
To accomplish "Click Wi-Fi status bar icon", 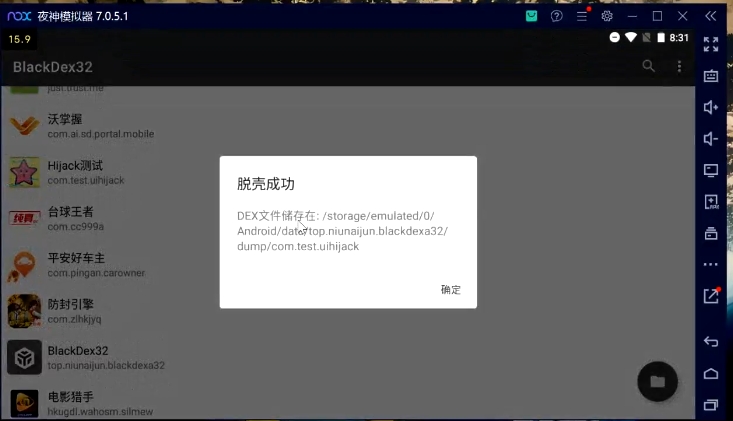I will [631, 37].
